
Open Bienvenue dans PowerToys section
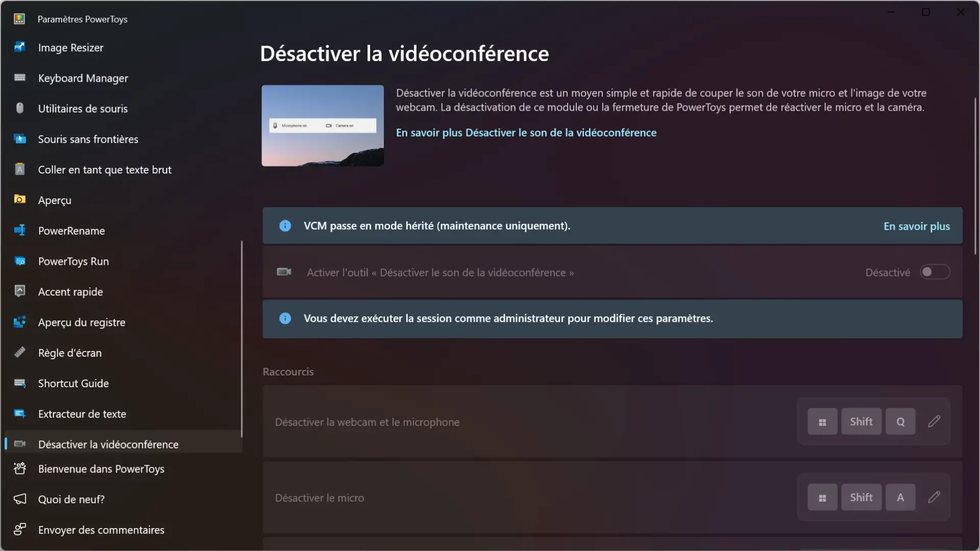coord(101,469)
